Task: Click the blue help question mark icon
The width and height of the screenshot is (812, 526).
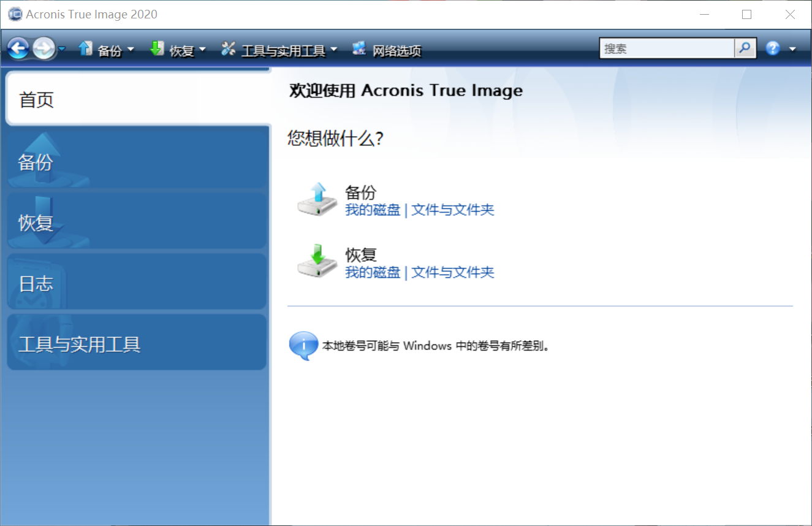Action: pyautogui.click(x=773, y=49)
